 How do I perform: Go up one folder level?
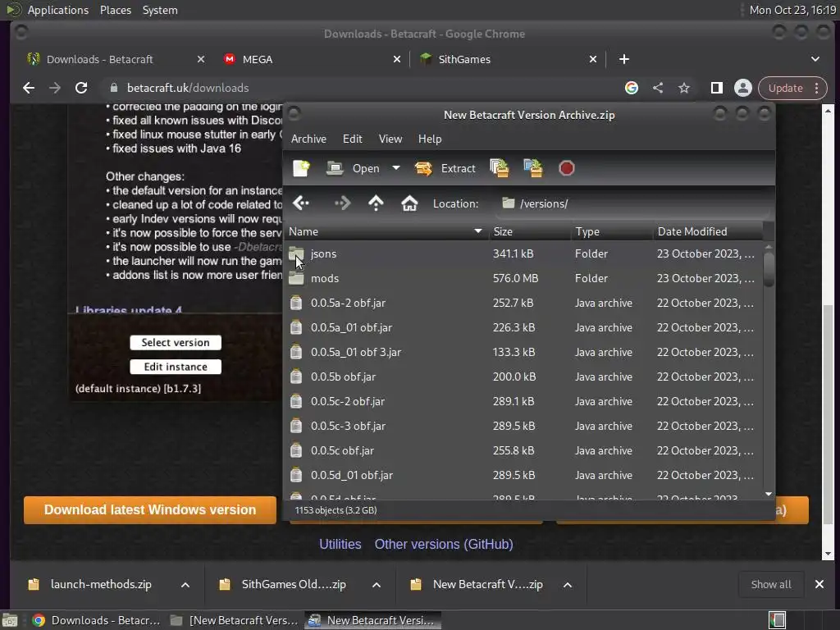point(376,203)
